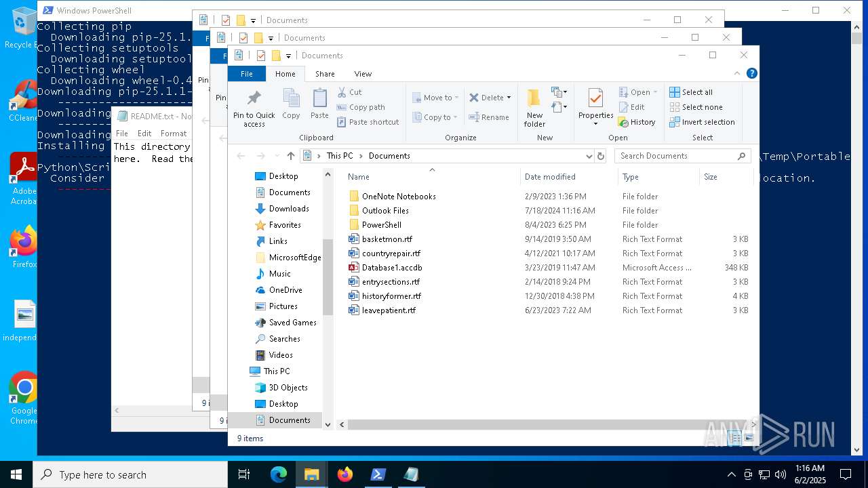Click the Help question mark icon
This screenshot has height=488, width=868.
pos(751,73)
